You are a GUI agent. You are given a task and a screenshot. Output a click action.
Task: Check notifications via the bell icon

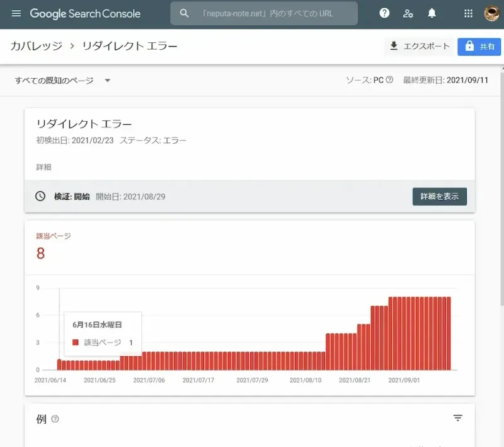[432, 13]
